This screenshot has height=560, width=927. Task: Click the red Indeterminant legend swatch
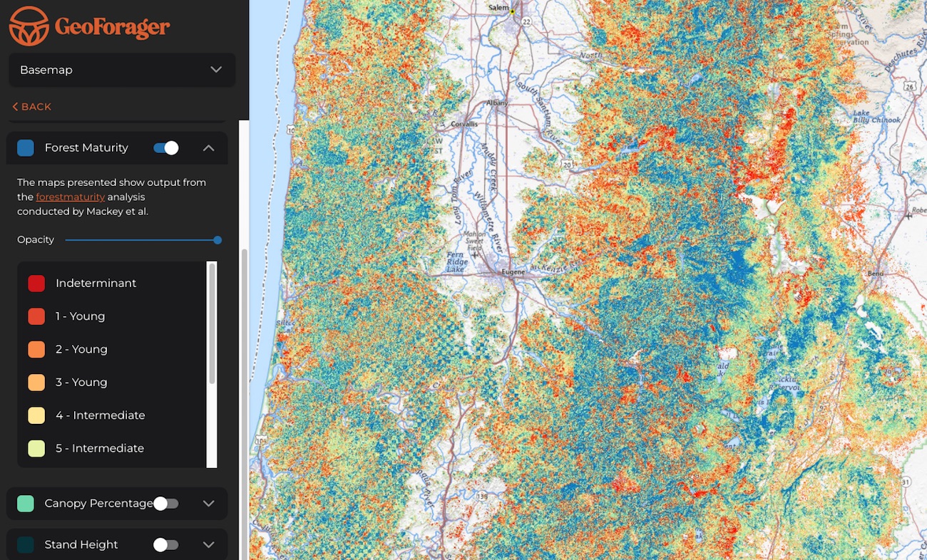(36, 284)
